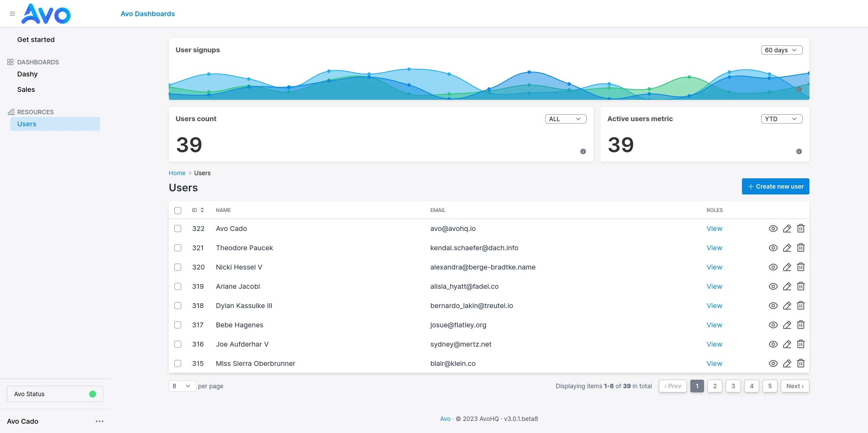
Task: Check the box for user 319 Ariane Jacobi
Action: [178, 286]
